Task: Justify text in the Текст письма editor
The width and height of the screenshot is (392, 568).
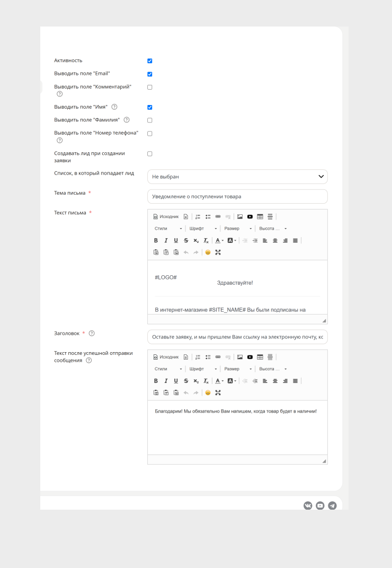Action: [296, 241]
